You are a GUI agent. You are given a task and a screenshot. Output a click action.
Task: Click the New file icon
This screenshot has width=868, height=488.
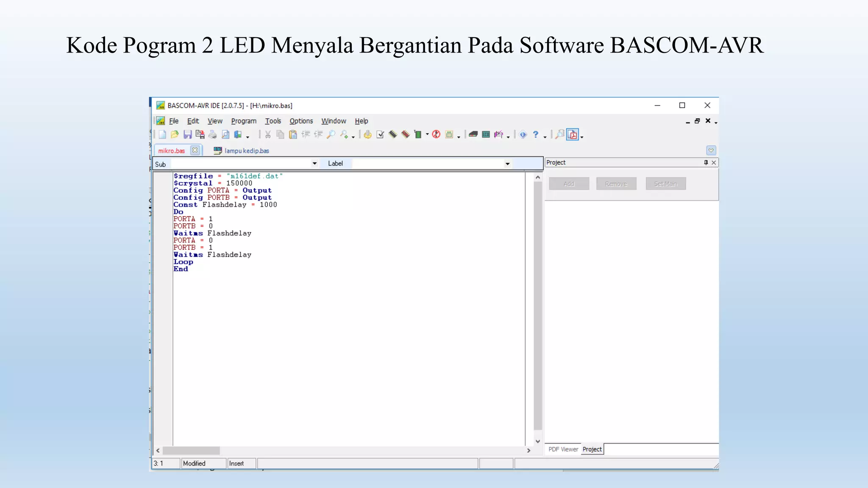pyautogui.click(x=162, y=135)
